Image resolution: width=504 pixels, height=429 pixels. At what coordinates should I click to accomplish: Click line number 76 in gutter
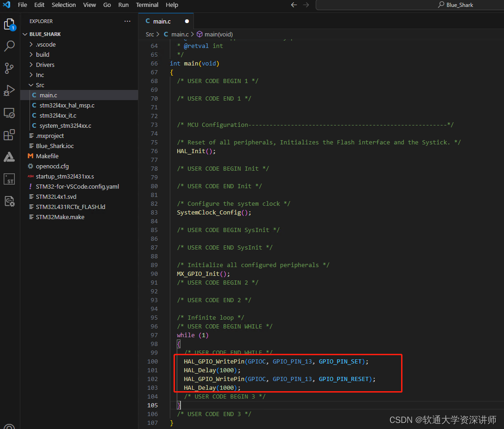[154, 151]
